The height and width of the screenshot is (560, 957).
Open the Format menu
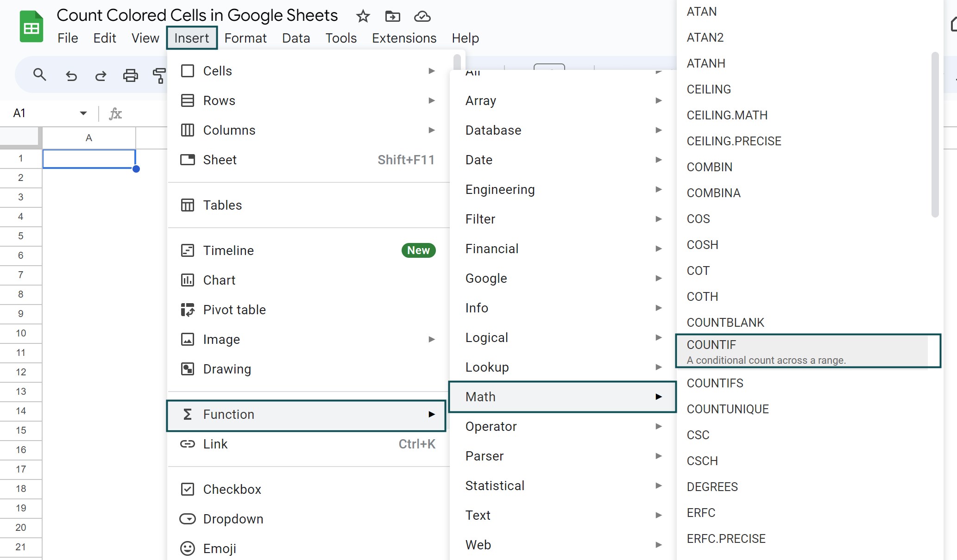(246, 38)
